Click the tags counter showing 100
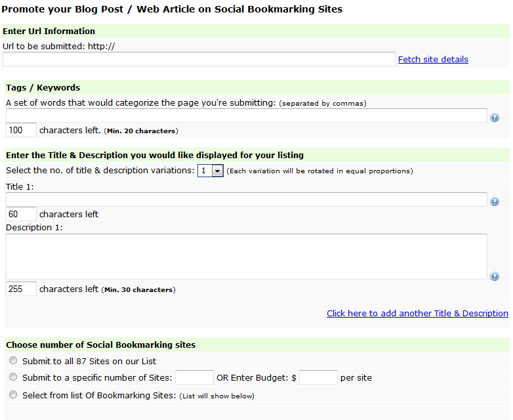513x420 pixels. [21, 130]
